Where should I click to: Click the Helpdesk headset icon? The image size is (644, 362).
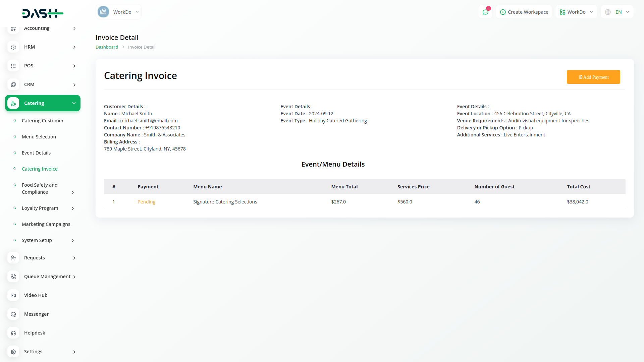(13, 333)
